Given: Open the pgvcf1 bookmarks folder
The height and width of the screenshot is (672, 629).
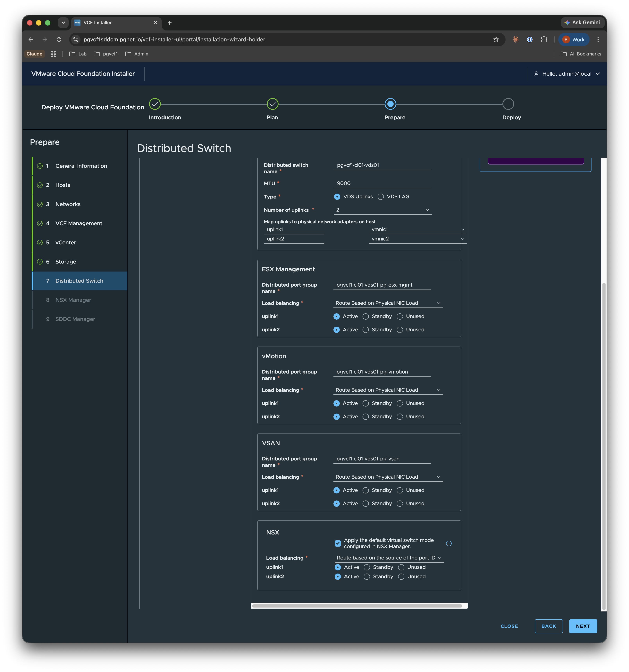Looking at the screenshot, I should [106, 54].
